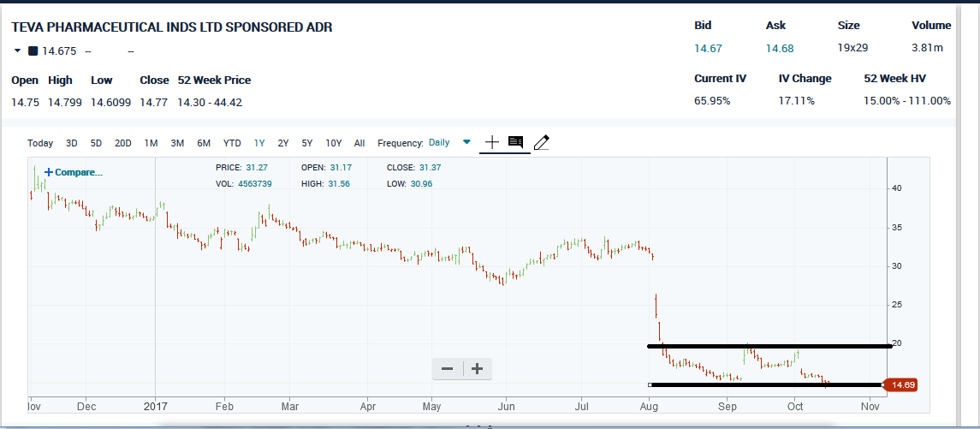Open the chart annotation comment tool

515,143
